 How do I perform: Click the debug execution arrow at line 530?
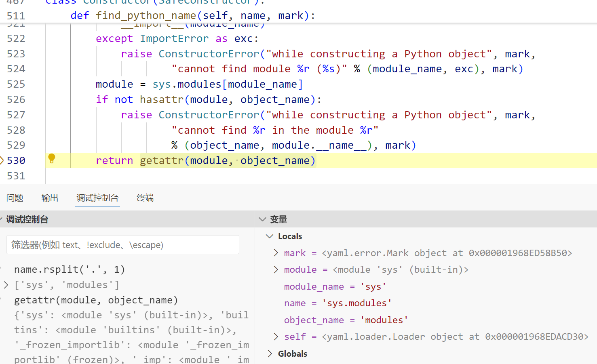click(x=2, y=160)
